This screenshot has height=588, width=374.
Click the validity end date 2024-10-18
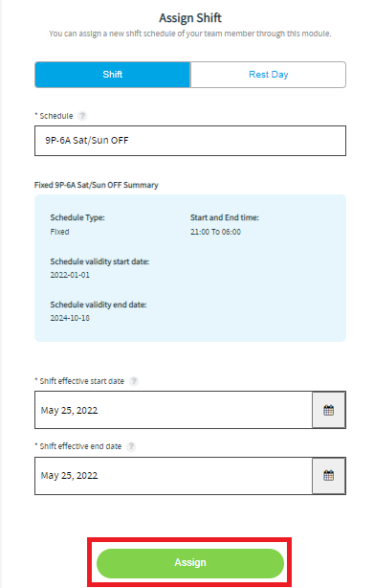(70, 318)
